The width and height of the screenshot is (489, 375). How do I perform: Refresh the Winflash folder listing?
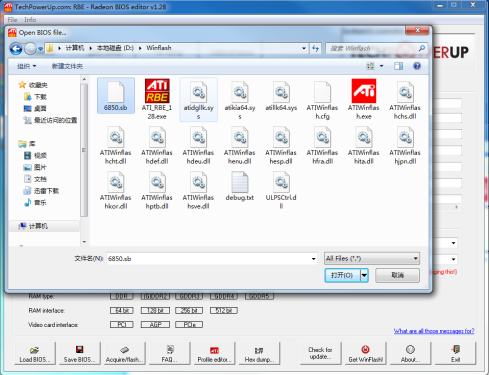tap(315, 48)
